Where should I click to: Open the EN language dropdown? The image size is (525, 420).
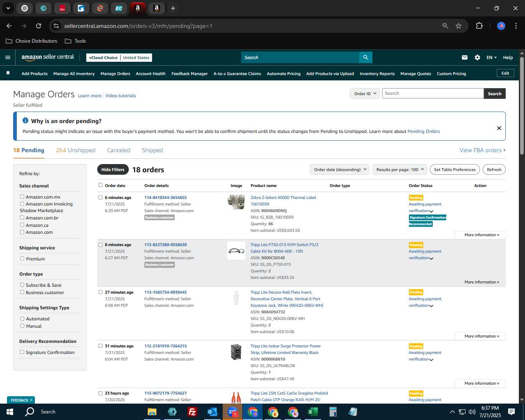(x=491, y=57)
